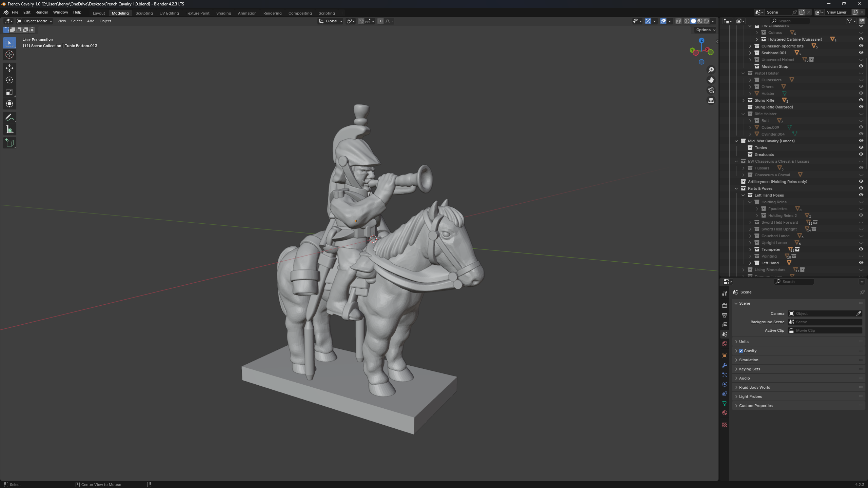868x488 pixels.
Task: Select the Move tool
Action: click(9, 68)
